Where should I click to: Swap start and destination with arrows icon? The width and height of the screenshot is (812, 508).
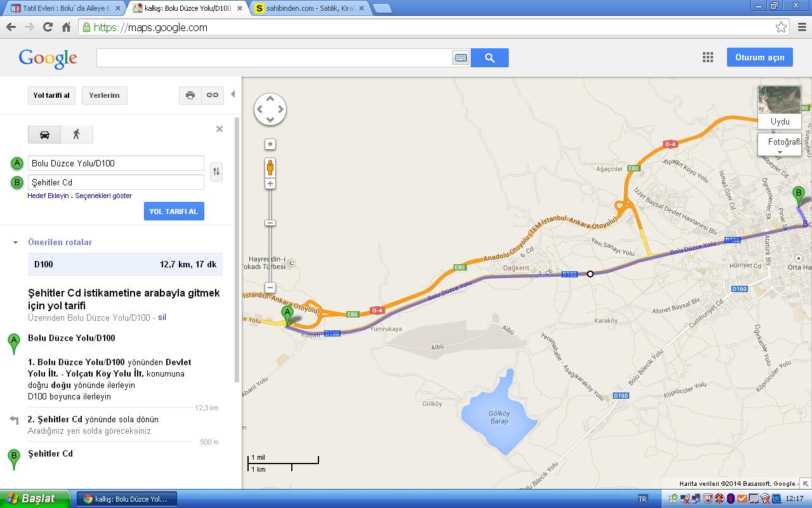coord(216,171)
